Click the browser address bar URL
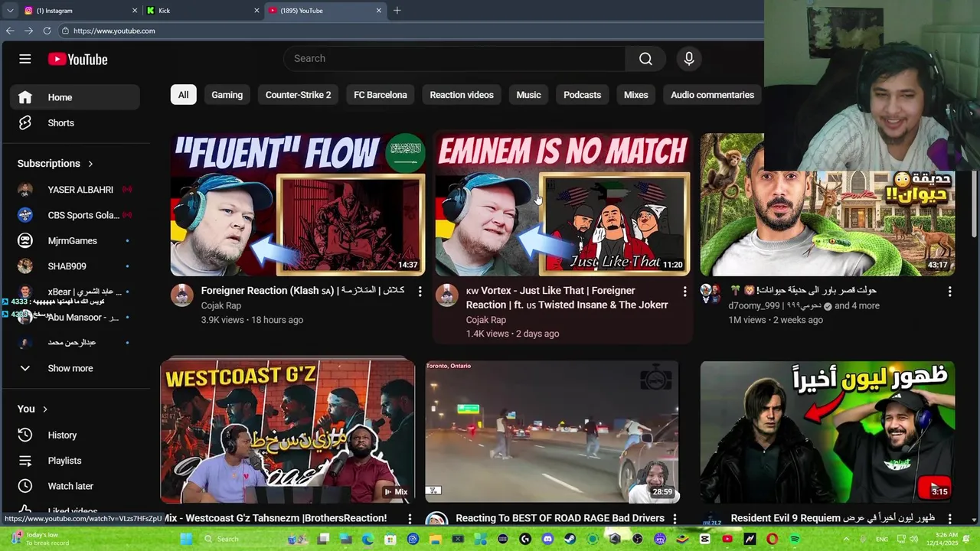 (x=114, y=31)
